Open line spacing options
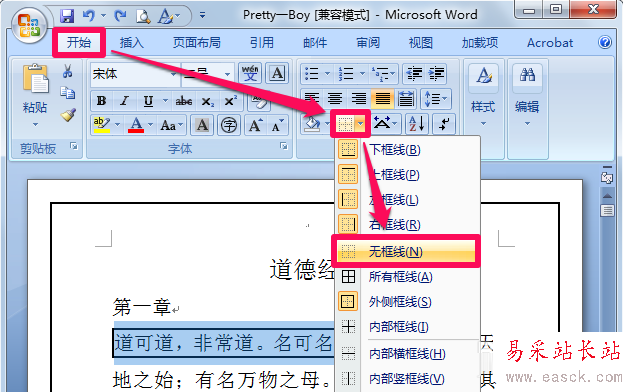Viewport: 623px width, 392px height. coord(436,98)
